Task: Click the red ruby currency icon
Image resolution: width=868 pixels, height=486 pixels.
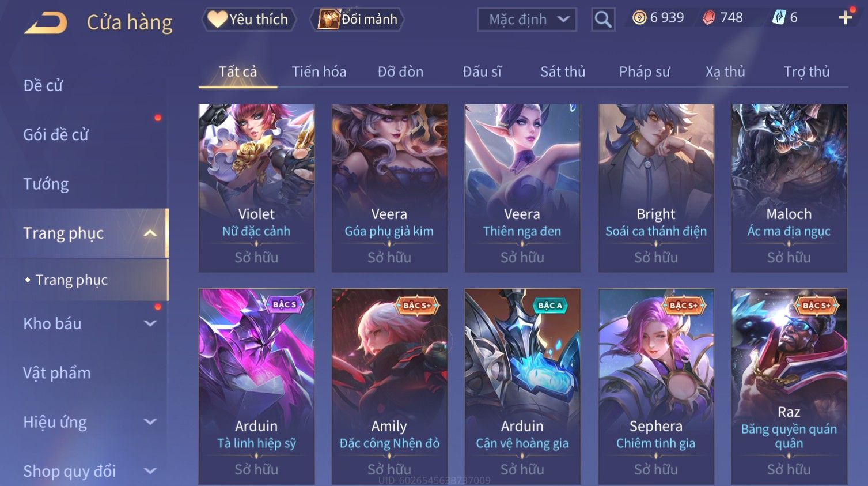Action: click(x=709, y=18)
